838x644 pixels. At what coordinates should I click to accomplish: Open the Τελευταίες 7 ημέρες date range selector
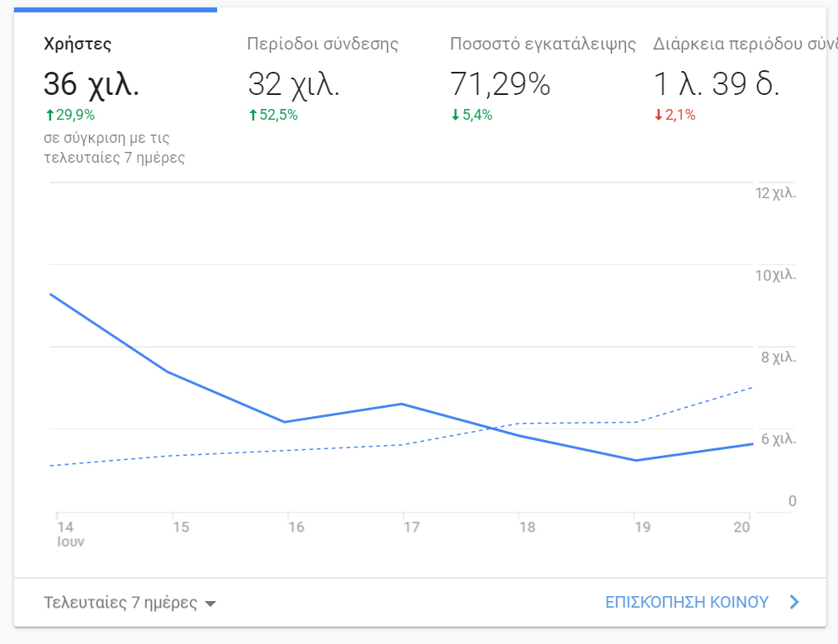coord(121,602)
